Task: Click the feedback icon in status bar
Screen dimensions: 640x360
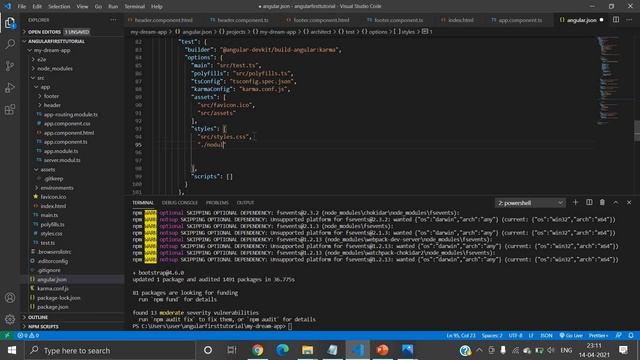Action: (x=618, y=335)
